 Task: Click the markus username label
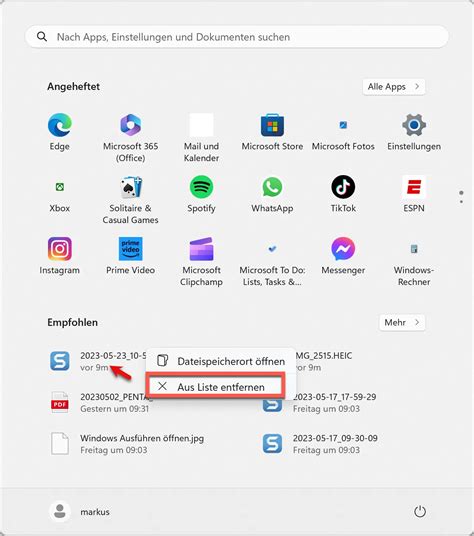(x=95, y=512)
